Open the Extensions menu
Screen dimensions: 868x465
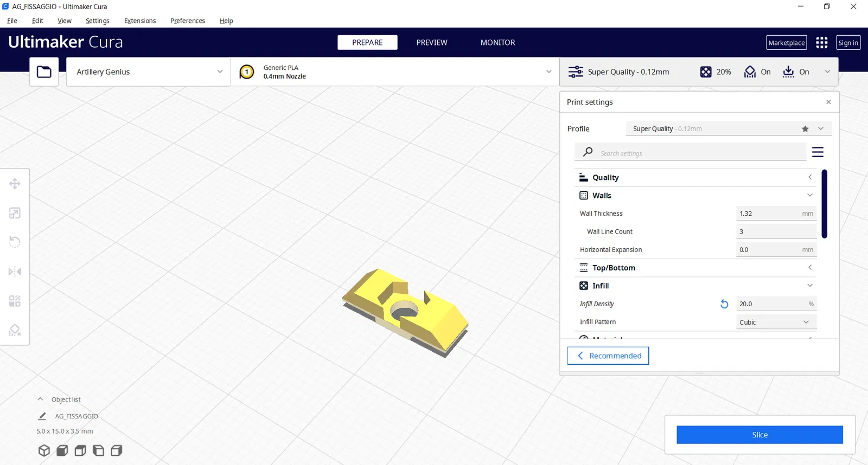[x=140, y=21]
